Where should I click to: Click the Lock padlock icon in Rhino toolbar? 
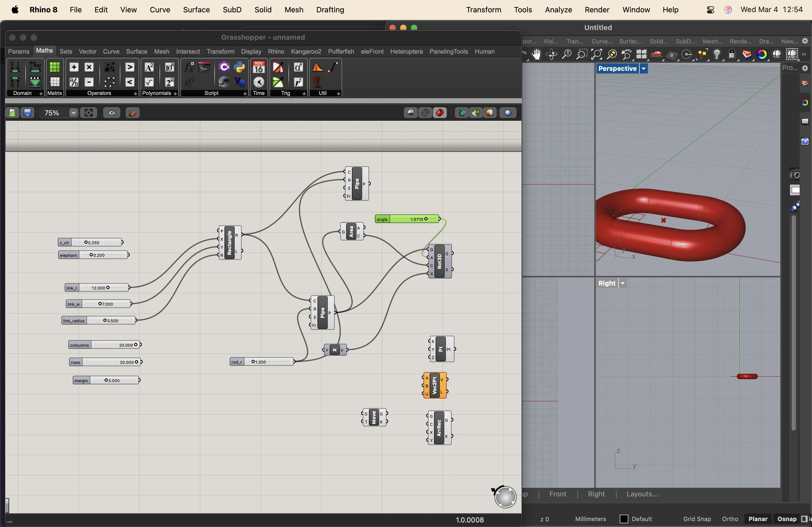click(731, 54)
